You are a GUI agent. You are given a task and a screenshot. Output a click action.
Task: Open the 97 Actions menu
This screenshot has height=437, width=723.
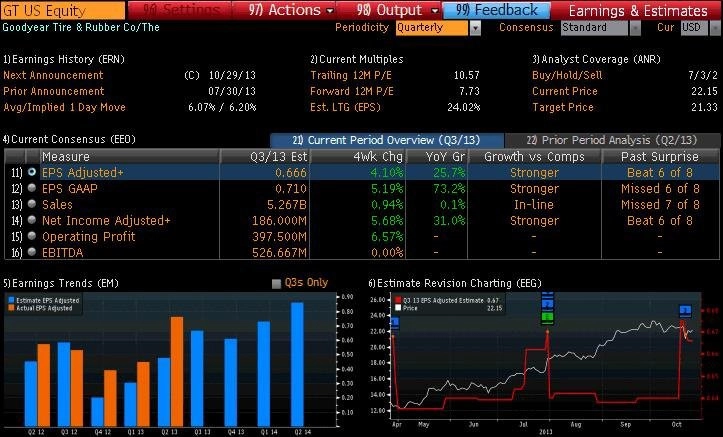284,10
